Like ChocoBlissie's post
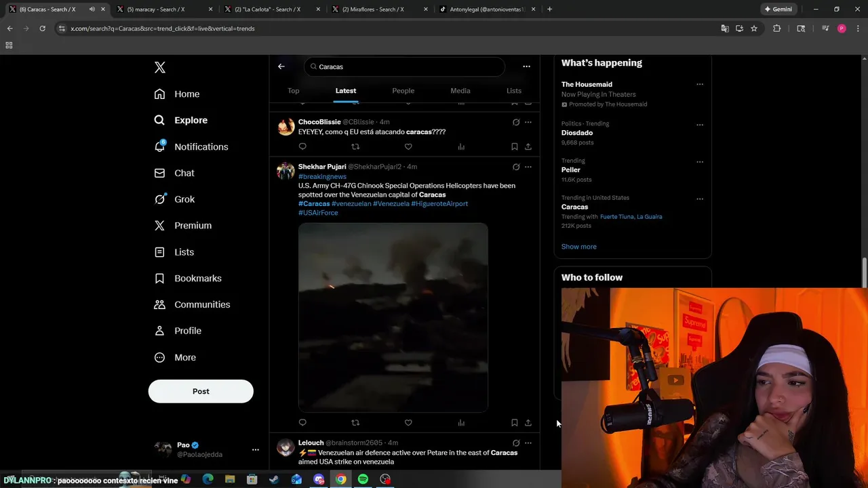The image size is (868, 488). pyautogui.click(x=408, y=146)
